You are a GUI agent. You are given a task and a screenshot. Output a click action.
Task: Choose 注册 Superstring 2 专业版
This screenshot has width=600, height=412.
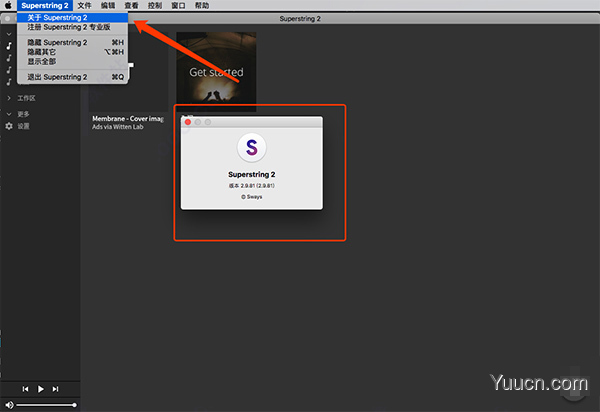(x=72, y=27)
